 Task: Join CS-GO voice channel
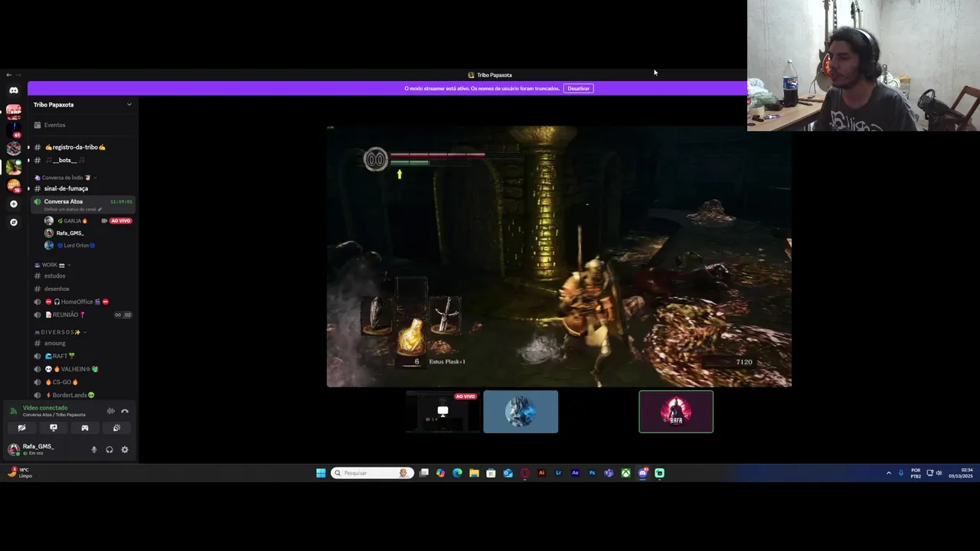[x=61, y=382]
